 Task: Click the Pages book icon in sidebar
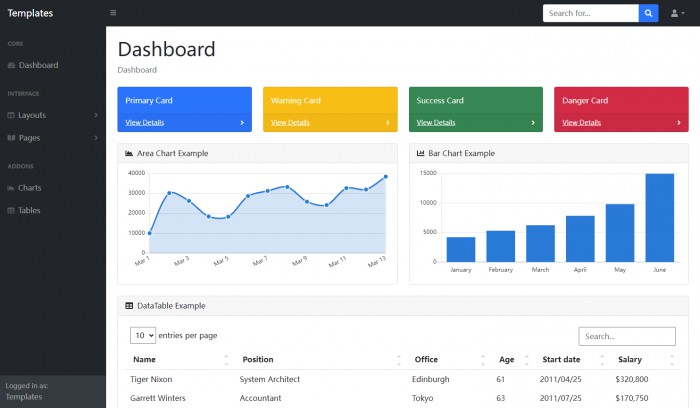(x=12, y=138)
